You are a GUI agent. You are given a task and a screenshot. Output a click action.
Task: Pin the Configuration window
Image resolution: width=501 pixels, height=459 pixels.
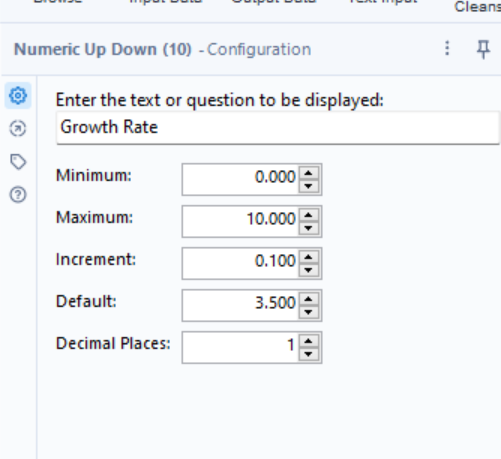[x=483, y=49]
